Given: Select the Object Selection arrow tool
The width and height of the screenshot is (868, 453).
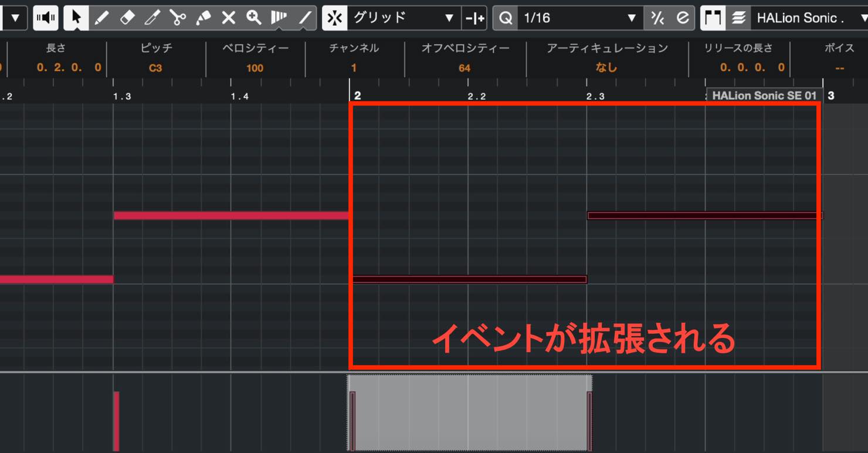Looking at the screenshot, I should tap(76, 18).
